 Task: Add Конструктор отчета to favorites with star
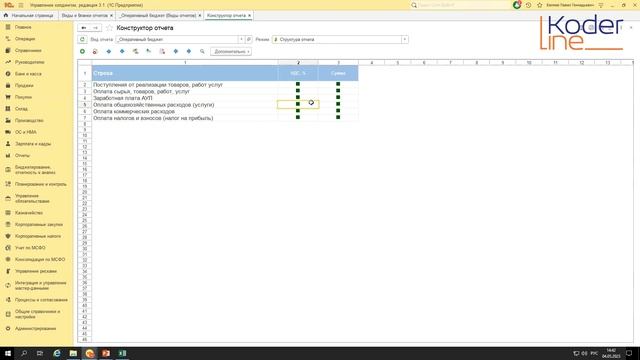pos(109,28)
